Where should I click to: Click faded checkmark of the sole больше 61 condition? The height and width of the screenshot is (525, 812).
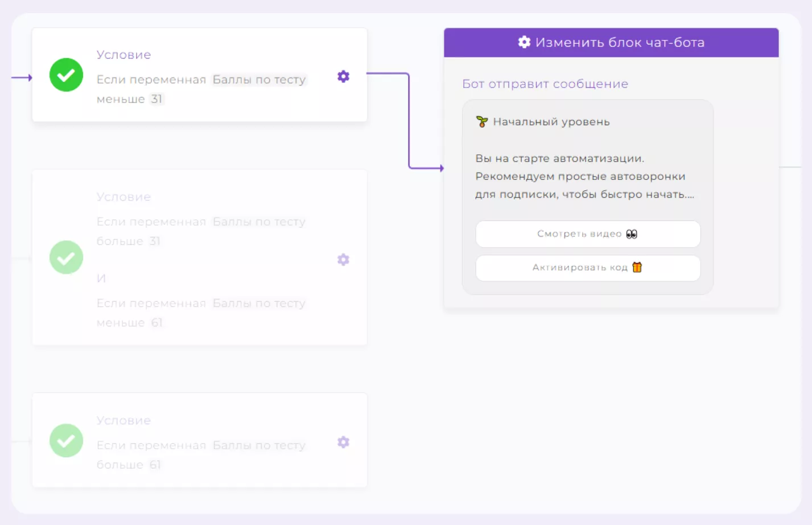pos(66,440)
